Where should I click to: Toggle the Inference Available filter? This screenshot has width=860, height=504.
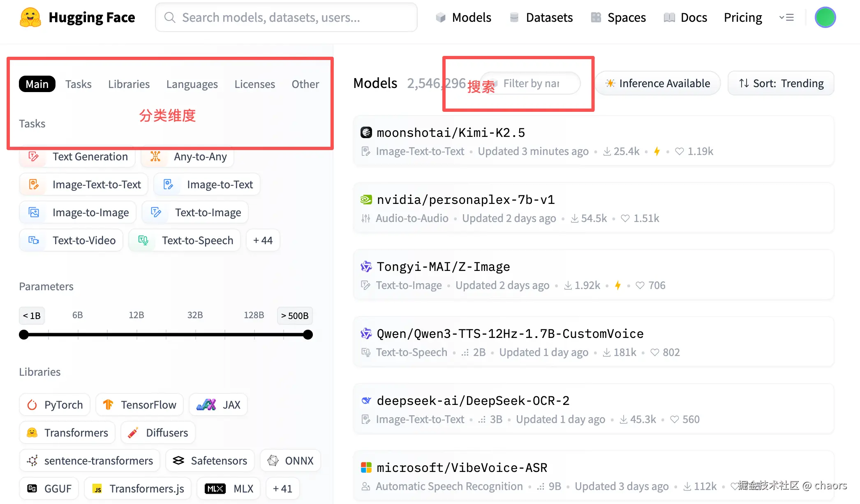(658, 83)
